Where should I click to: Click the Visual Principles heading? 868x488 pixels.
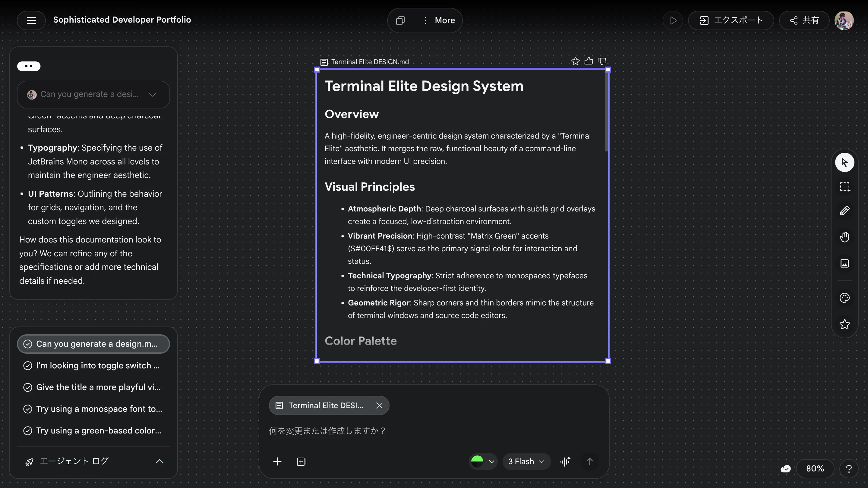[x=370, y=187]
